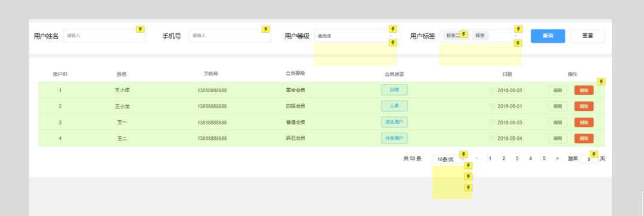Screen dimensions: 644x216
Task: Open page 4 of results
Action: pyautogui.click(x=530, y=158)
